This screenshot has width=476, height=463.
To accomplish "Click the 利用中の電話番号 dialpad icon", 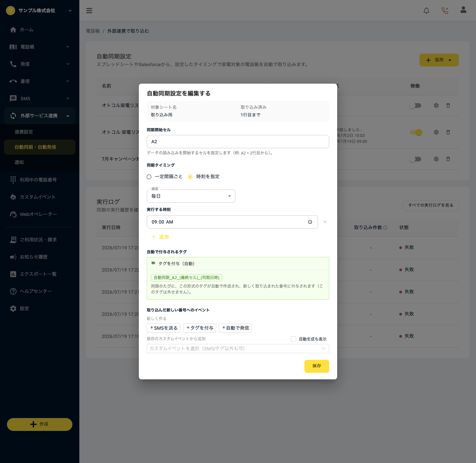I will tap(13, 180).
